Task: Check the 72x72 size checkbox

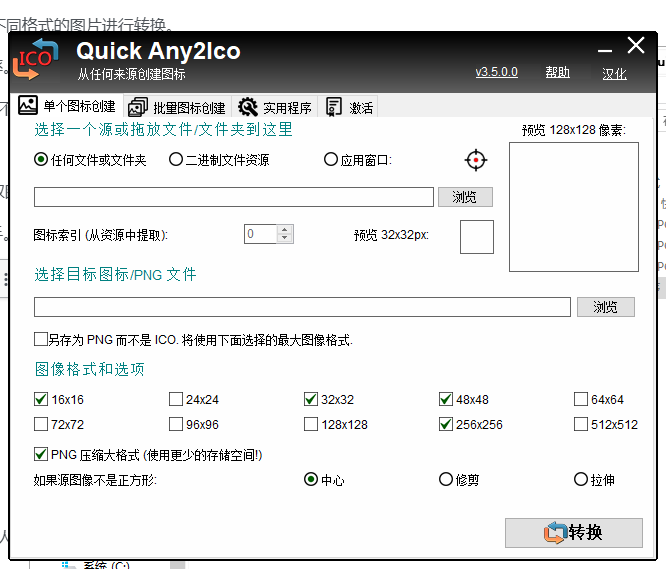Action: coord(41,424)
